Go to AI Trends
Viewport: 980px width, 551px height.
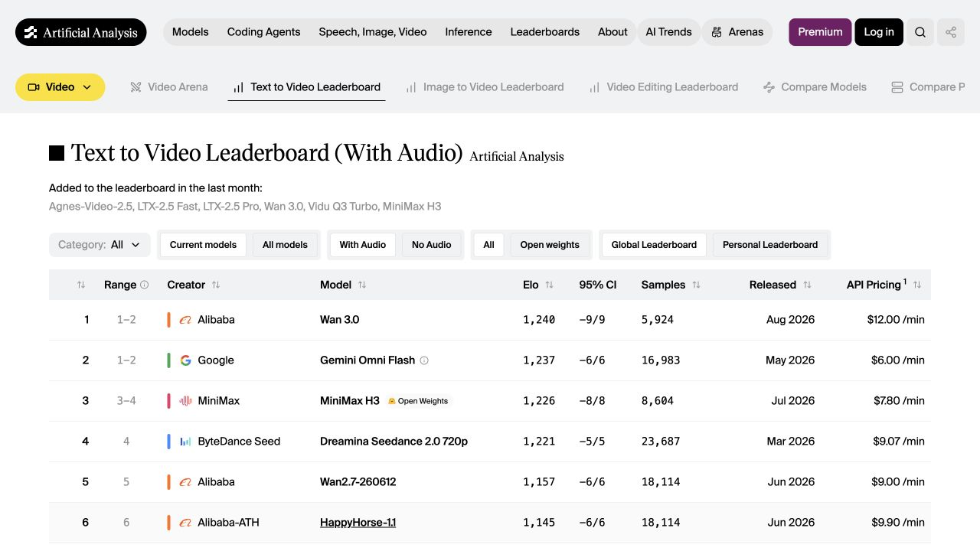pyautogui.click(x=668, y=32)
